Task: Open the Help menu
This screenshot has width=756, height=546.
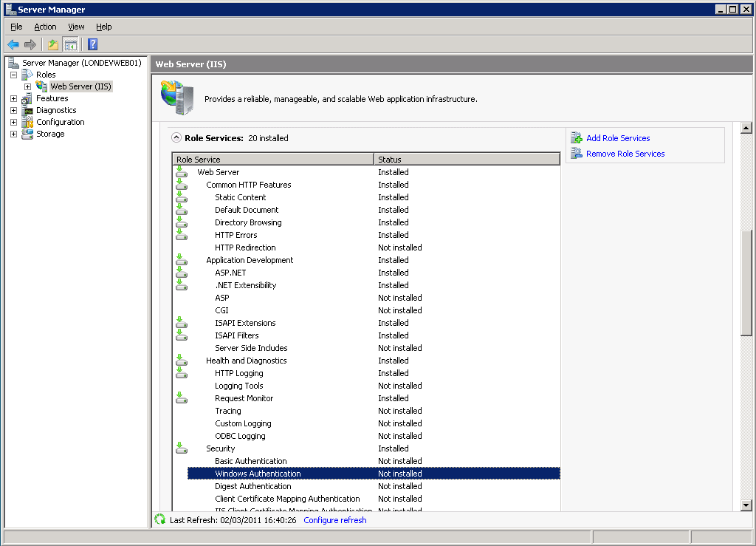Action: (103, 27)
